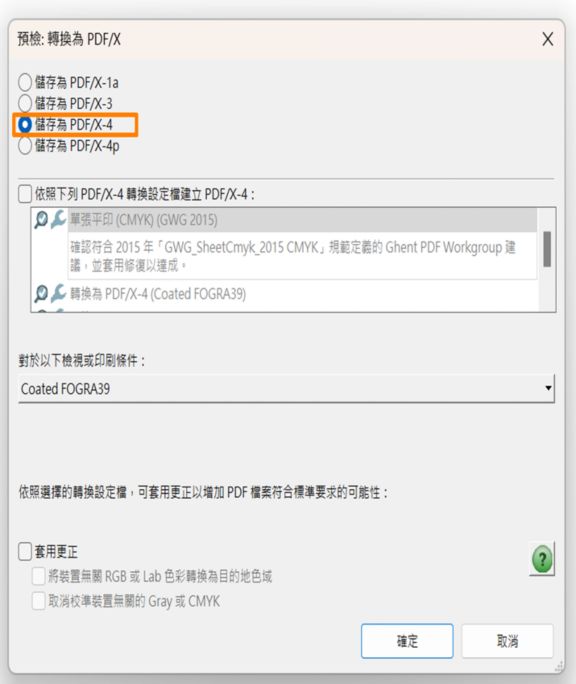This screenshot has width=576, height=684.
Task: Check 取消校準裝置無關的 Gray 或 CMYK option
Action: (39, 601)
